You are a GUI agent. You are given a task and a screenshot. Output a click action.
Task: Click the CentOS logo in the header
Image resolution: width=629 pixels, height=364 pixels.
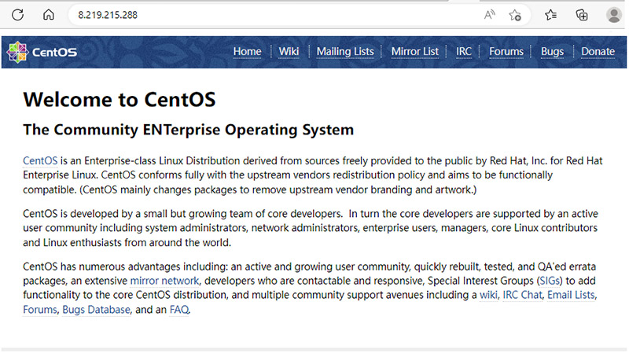[x=42, y=53]
